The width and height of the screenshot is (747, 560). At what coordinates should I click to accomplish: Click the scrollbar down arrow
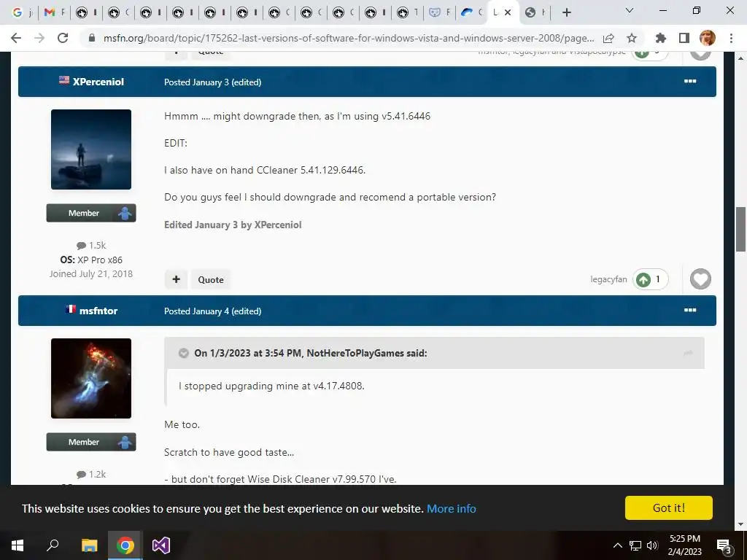(740, 524)
